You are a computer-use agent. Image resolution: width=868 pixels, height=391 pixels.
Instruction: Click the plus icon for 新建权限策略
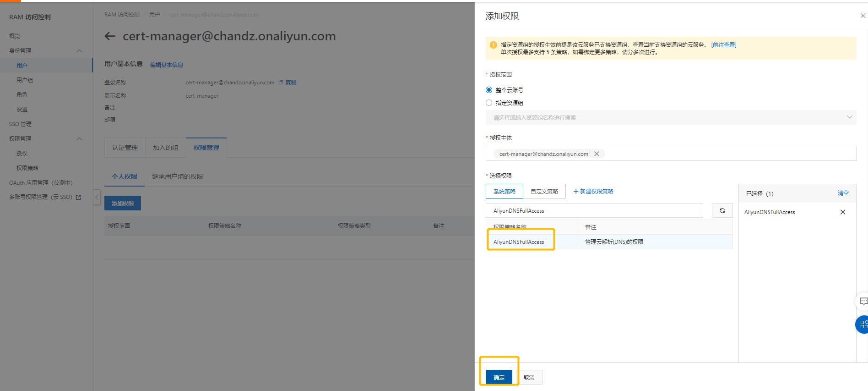[575, 192]
